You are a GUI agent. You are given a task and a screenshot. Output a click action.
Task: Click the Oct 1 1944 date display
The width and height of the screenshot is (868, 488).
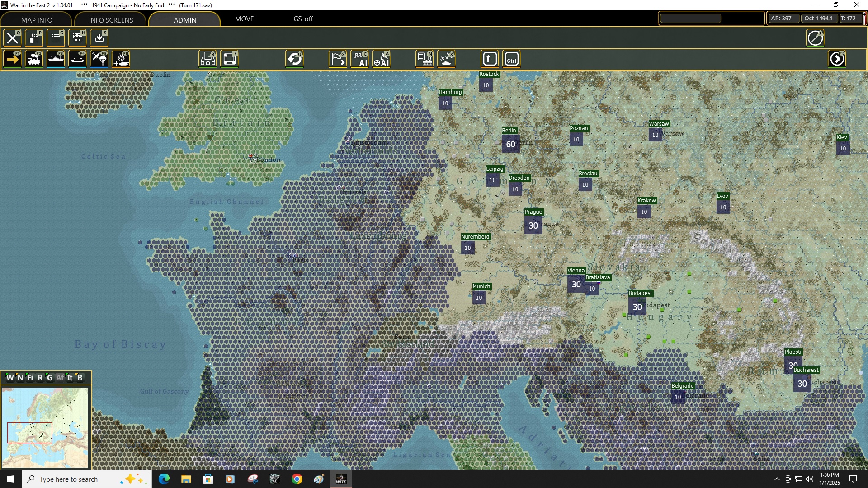(x=818, y=19)
